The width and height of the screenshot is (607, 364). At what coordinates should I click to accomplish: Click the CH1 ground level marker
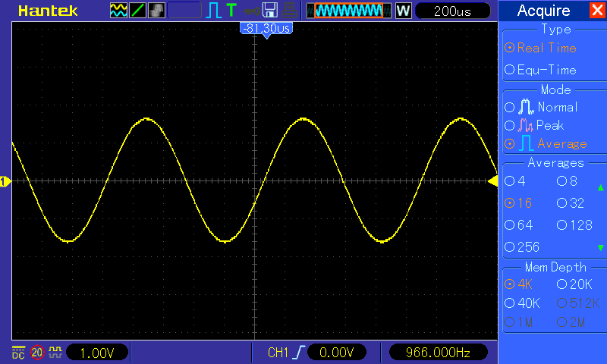(5, 181)
